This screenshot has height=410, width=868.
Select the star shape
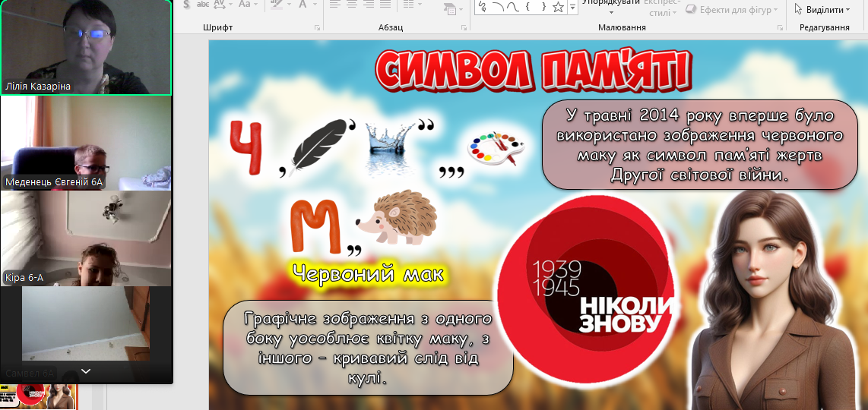pyautogui.click(x=559, y=7)
